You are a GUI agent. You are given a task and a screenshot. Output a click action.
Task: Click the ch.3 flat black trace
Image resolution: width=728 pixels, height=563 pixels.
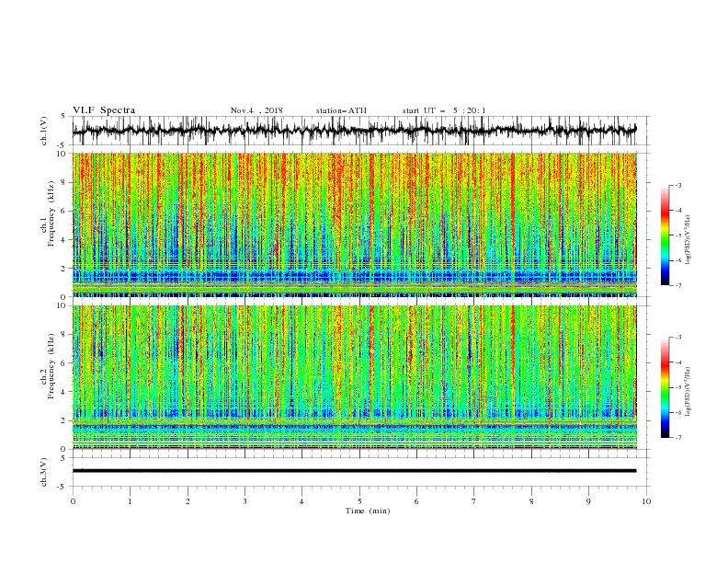coord(355,471)
